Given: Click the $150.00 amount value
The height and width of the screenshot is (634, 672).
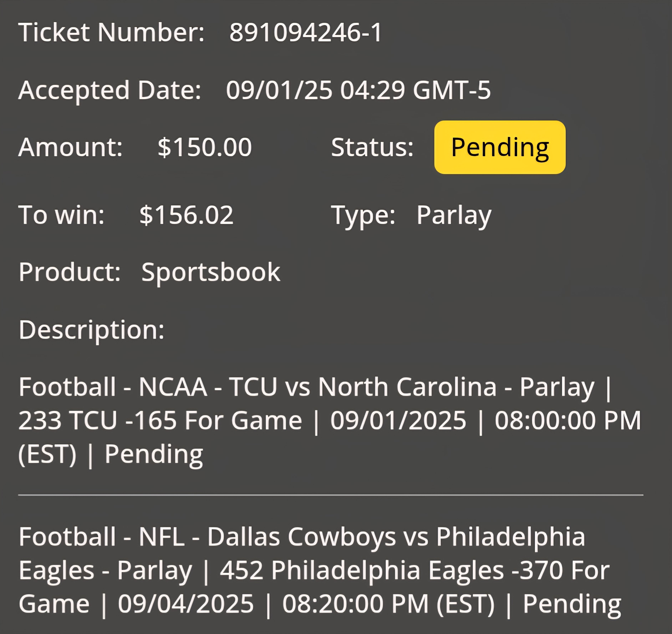Looking at the screenshot, I should click(x=205, y=148).
